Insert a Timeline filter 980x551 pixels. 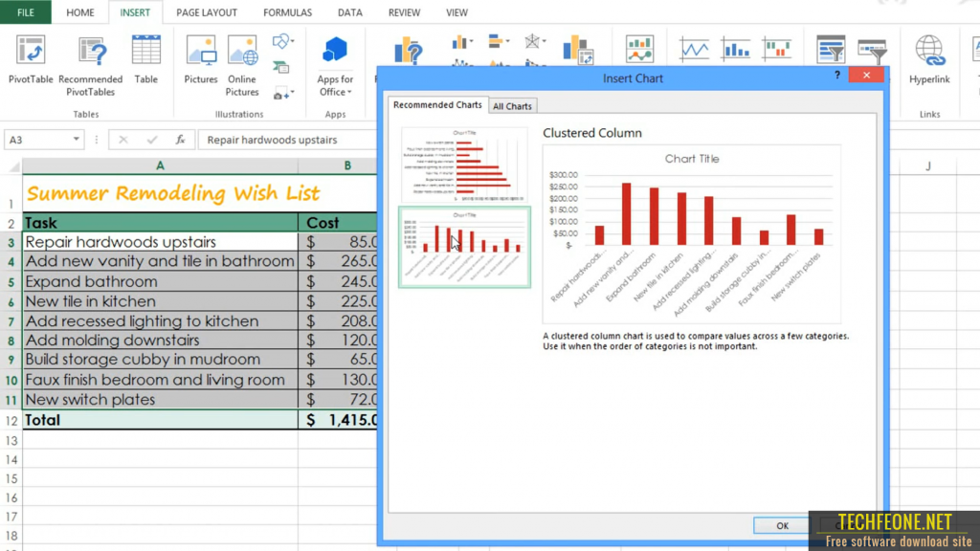[x=873, y=52]
